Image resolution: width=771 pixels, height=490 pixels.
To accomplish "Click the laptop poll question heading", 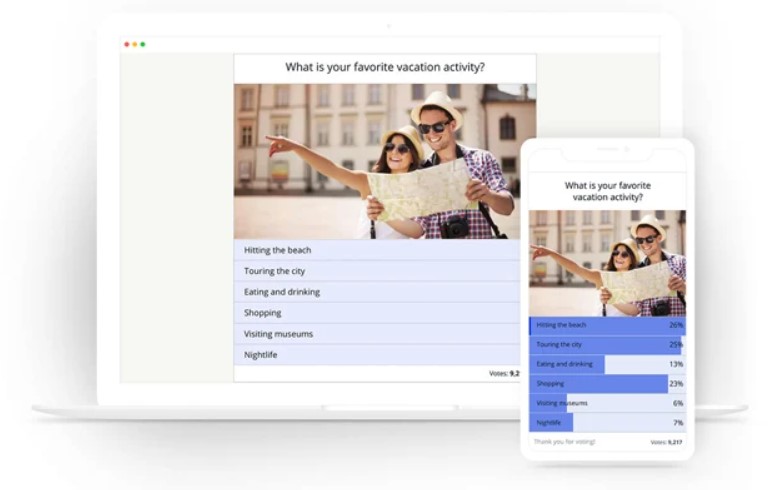I will [385, 68].
